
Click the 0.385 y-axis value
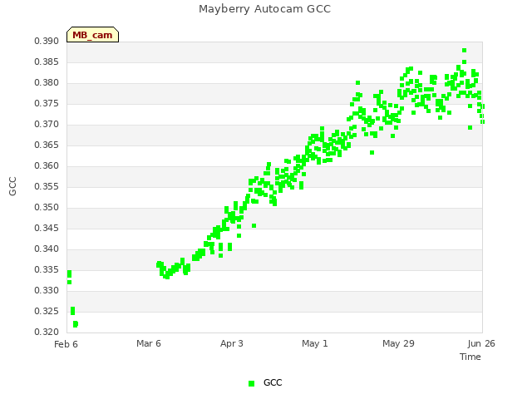(47, 62)
